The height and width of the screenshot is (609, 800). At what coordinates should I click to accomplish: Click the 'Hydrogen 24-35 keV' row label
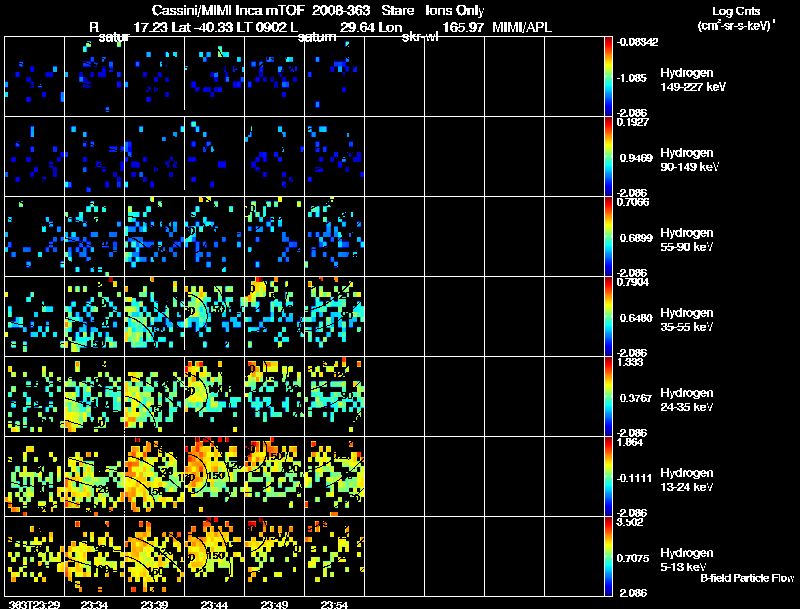click(x=687, y=400)
